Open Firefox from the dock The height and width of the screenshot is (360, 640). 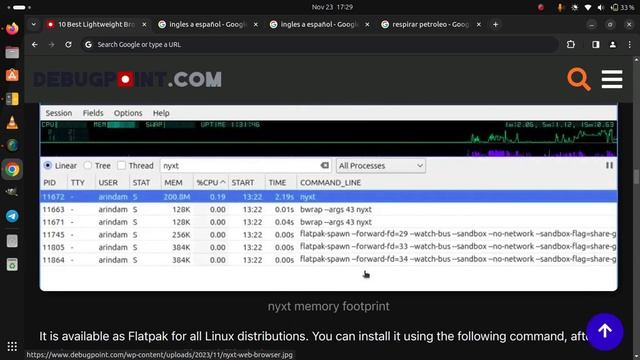(12, 29)
